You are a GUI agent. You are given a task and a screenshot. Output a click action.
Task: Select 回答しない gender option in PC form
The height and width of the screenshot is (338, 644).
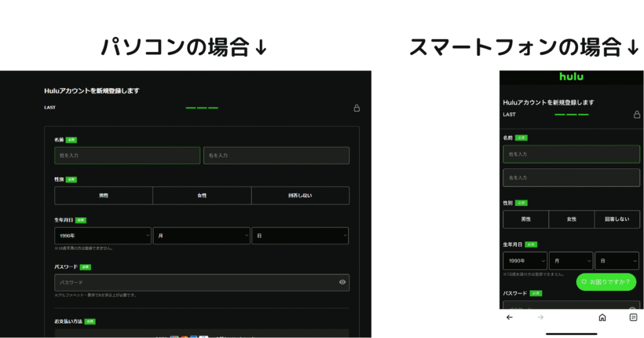[x=300, y=195]
